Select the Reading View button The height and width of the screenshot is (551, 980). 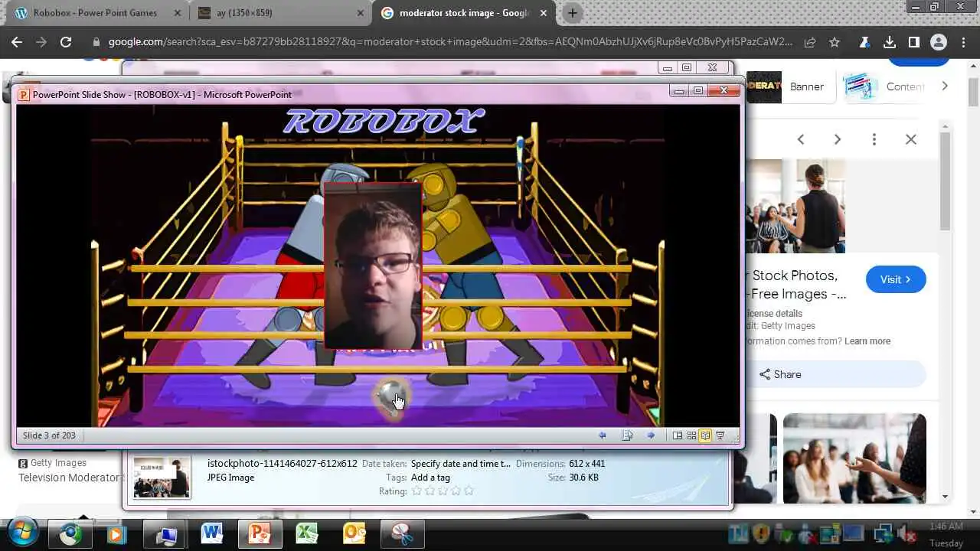[x=705, y=435]
